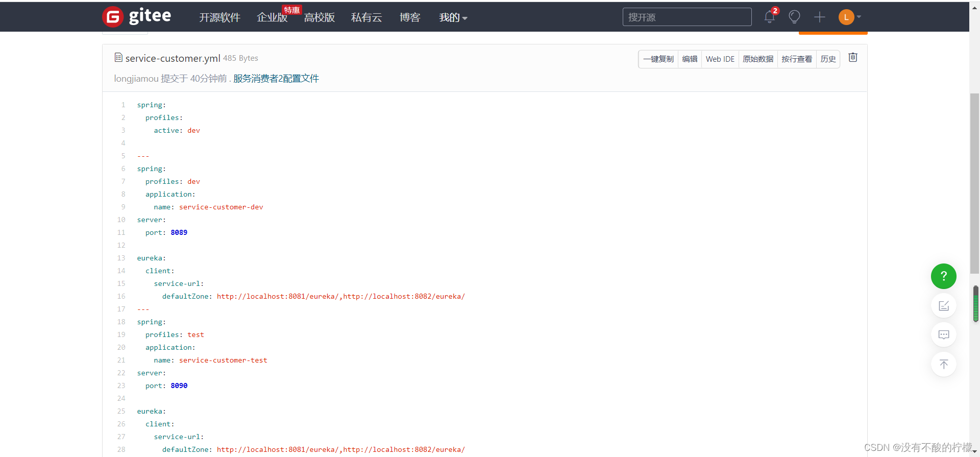Click port value 8090
This screenshot has width=980, height=457.
tap(179, 386)
